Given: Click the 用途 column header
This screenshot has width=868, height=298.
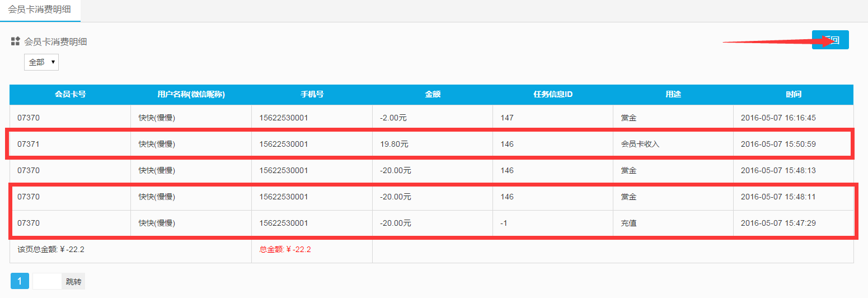Looking at the screenshot, I should (x=673, y=94).
